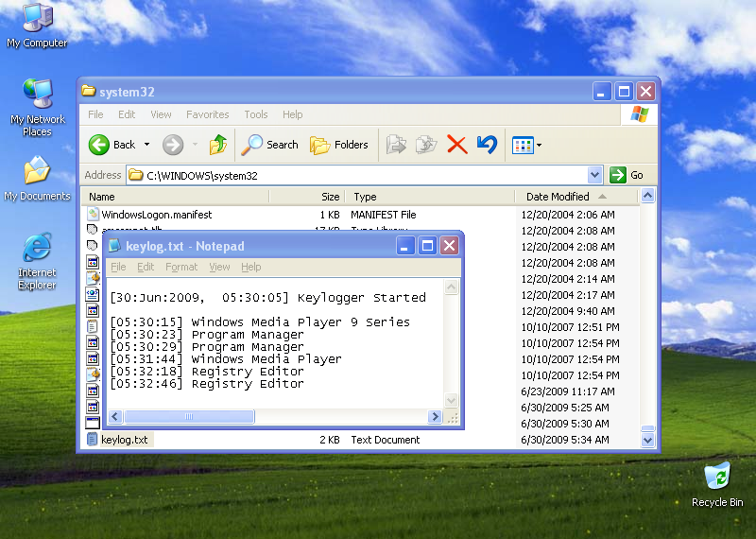Toggle the Folders pane
756x539 pixels.
pos(338,145)
